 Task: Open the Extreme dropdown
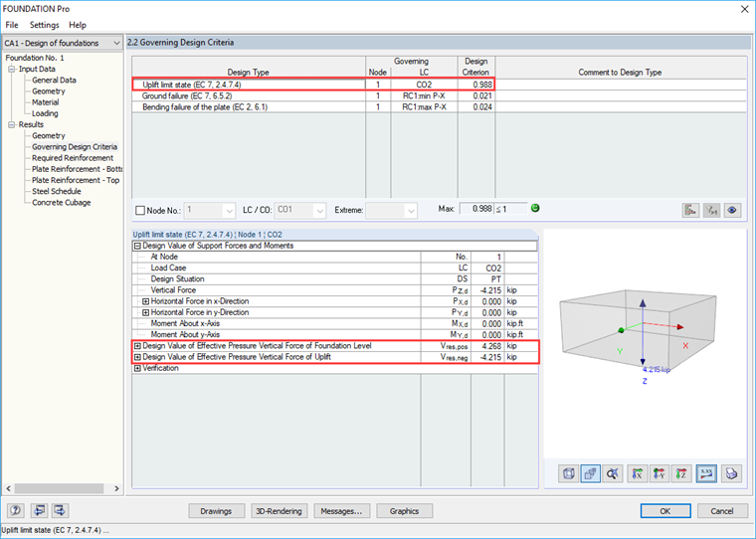[x=410, y=211]
